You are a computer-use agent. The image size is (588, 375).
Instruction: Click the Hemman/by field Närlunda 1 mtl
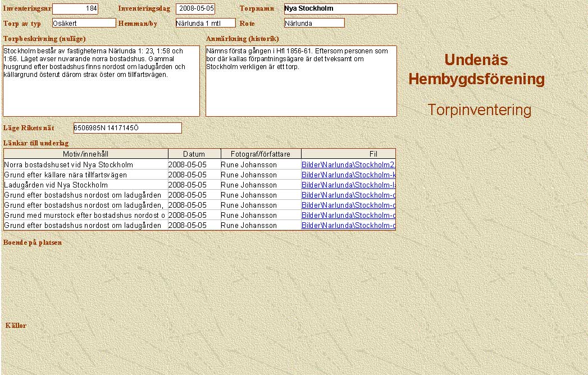click(x=205, y=23)
